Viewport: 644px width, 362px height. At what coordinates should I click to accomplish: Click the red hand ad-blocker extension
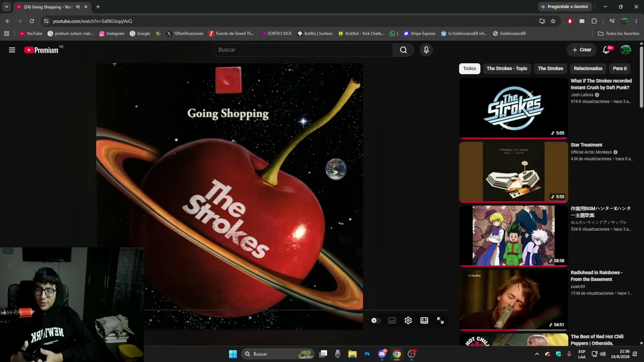pos(570,21)
